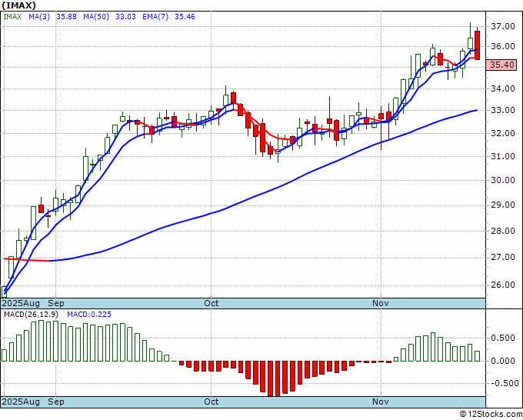Screen dimensions: 523x420
Task: Click the MA(50) value 33.03
Action: click(x=125, y=17)
